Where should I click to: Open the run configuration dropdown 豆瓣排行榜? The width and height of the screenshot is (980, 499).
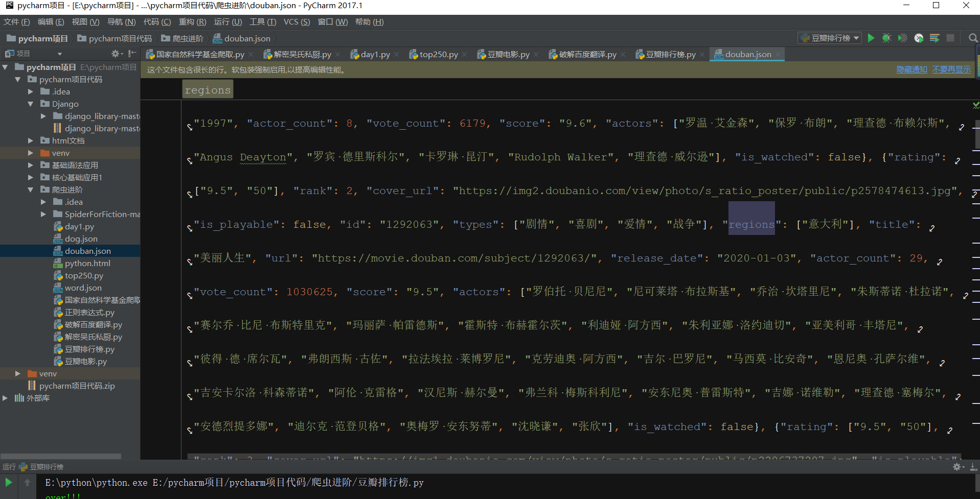(830, 38)
